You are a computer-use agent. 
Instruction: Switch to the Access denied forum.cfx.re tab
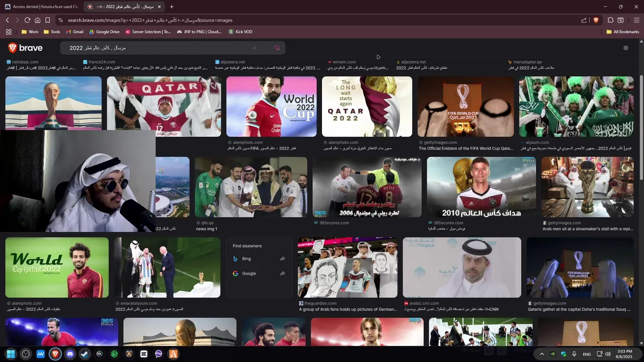tap(41, 7)
